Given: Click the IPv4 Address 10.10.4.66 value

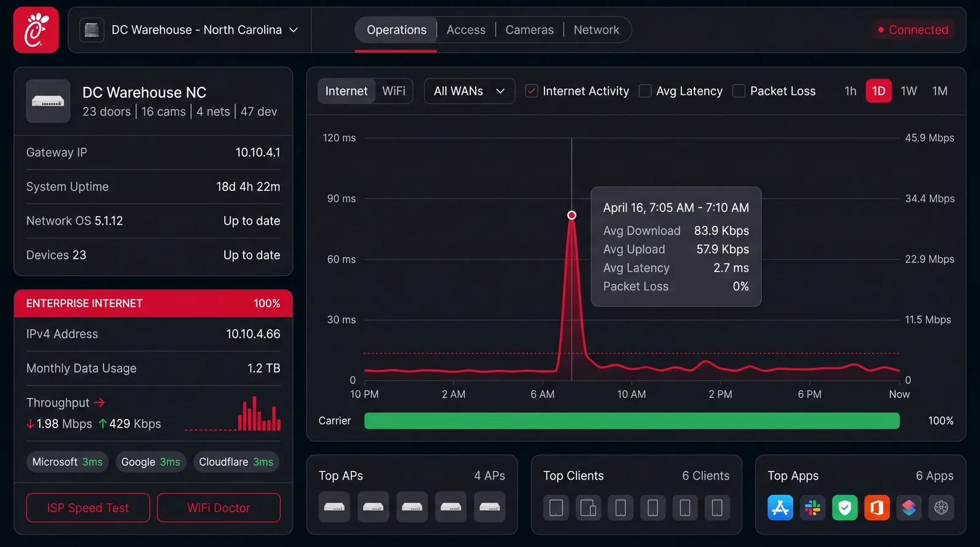Looking at the screenshot, I should [x=253, y=334].
